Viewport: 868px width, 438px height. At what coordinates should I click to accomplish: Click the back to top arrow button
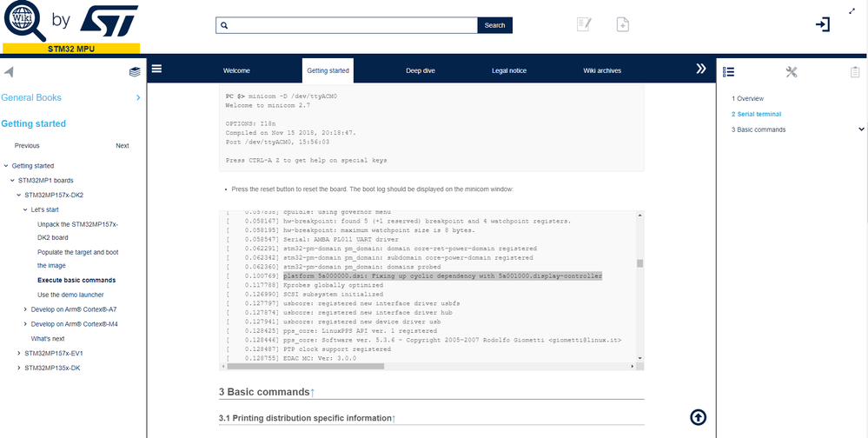click(698, 417)
